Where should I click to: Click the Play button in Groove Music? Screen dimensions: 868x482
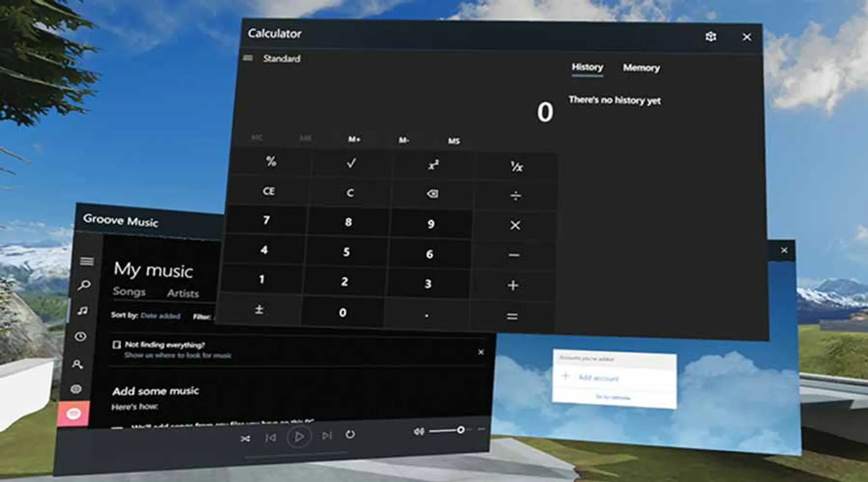click(298, 437)
